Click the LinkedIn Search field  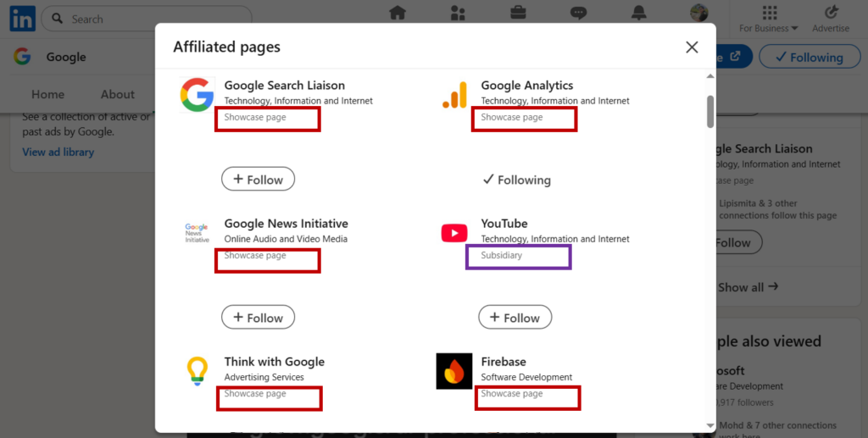[x=146, y=19]
